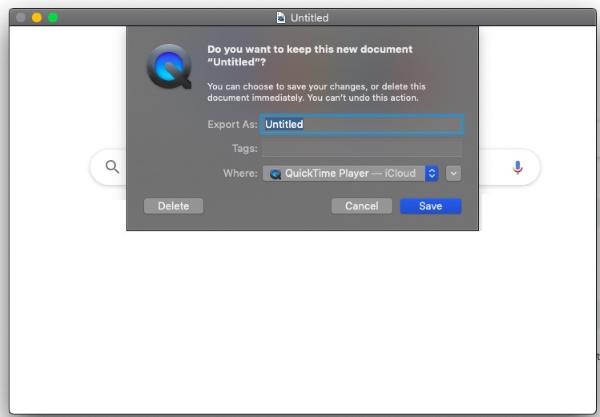Expand the save dialog with the chevron button
Viewport: 600px width, 417px height.
pos(454,173)
